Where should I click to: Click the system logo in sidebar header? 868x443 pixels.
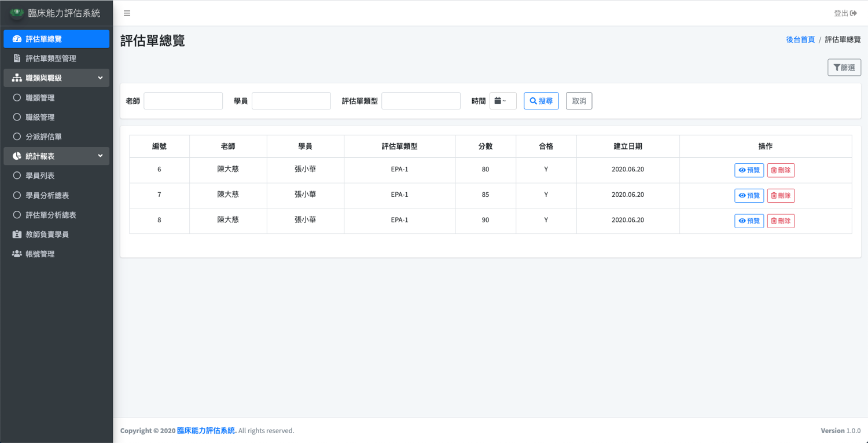click(x=17, y=13)
